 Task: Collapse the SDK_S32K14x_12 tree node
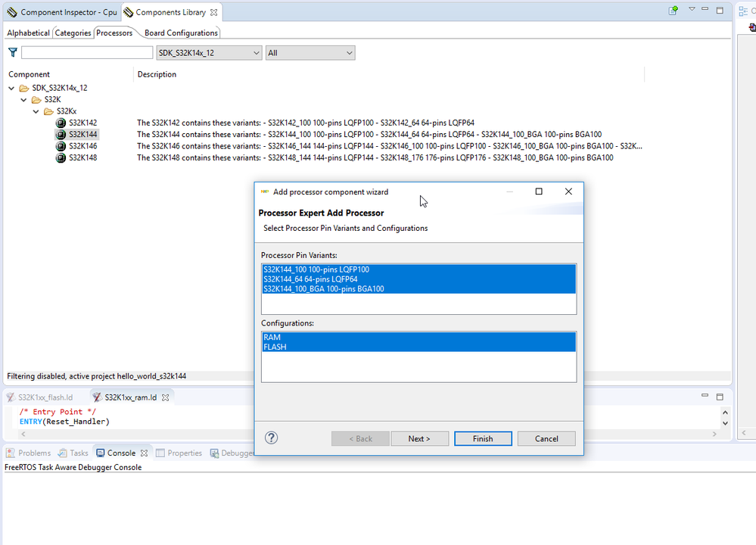point(11,89)
